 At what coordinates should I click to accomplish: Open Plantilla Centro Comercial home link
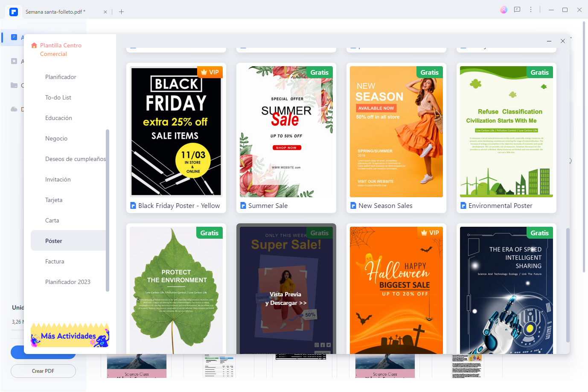click(x=61, y=50)
